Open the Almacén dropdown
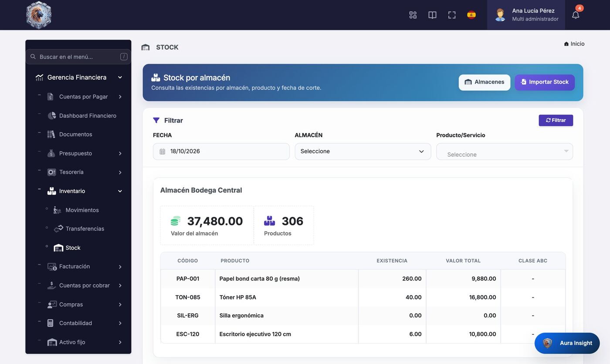Image resolution: width=610 pixels, height=364 pixels. tap(363, 152)
